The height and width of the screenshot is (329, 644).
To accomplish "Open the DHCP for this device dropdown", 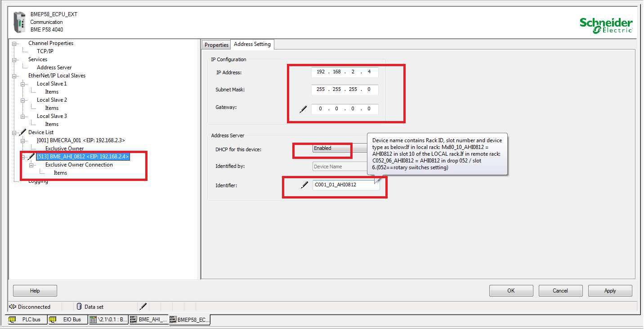I will (340, 149).
